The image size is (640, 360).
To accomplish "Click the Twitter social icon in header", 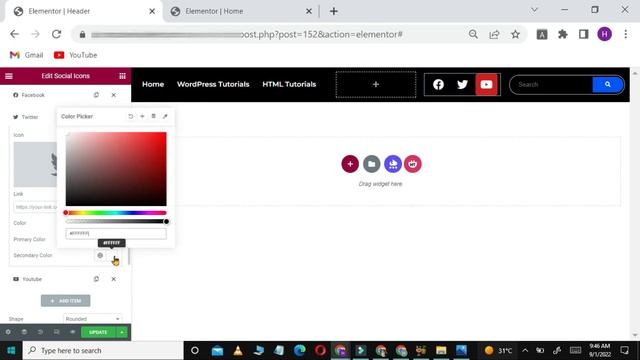I will click(x=462, y=84).
